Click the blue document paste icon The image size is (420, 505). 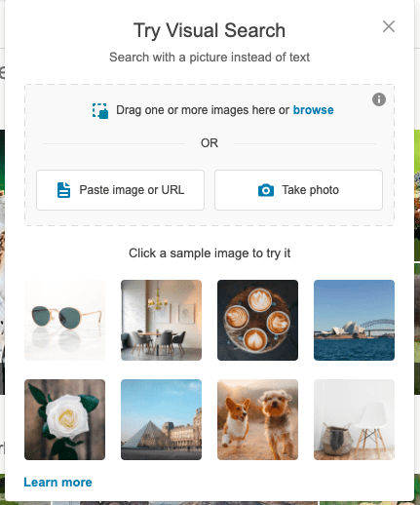63,190
